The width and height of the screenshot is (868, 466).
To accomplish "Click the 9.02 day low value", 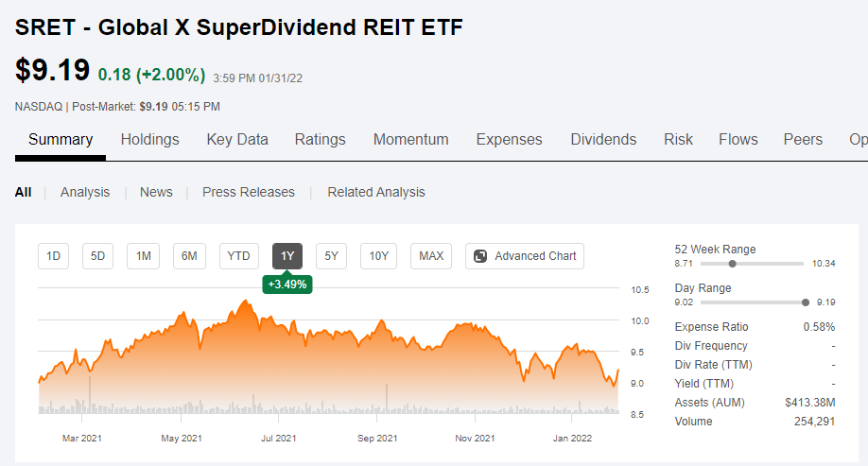I will (684, 302).
